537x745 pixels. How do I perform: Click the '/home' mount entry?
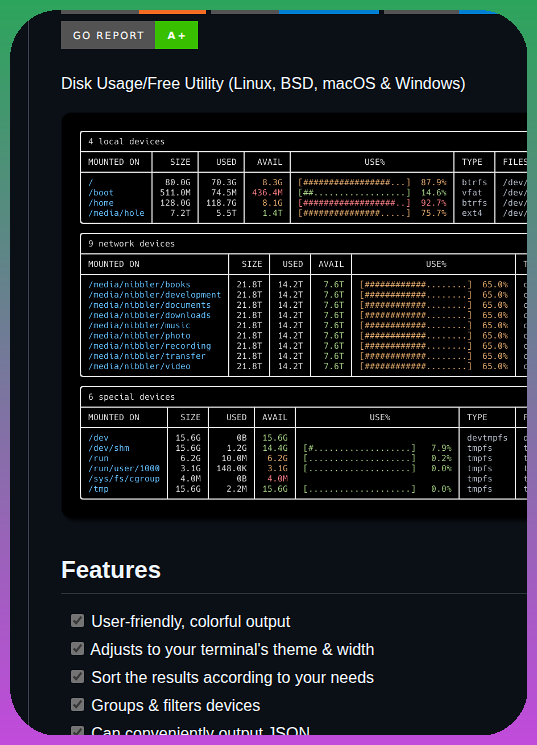[x=101, y=203]
